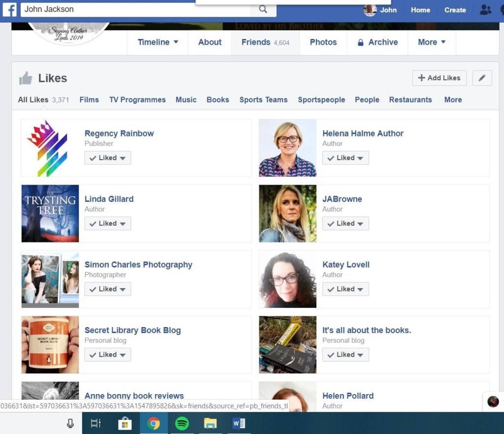Click the thumbs-up icon next to Likes heading
504x434 pixels.
pyautogui.click(x=26, y=77)
